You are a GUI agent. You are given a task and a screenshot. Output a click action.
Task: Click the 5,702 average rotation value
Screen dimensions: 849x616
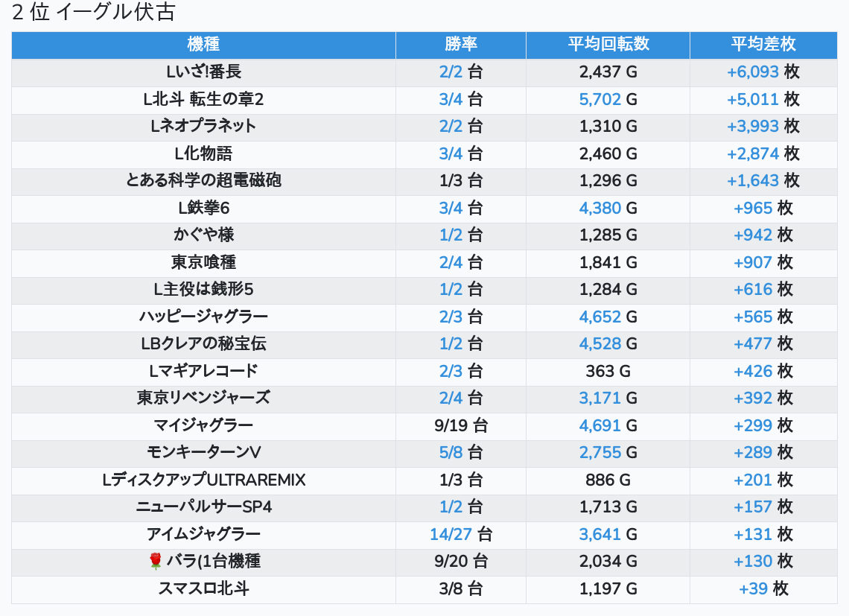click(x=600, y=99)
